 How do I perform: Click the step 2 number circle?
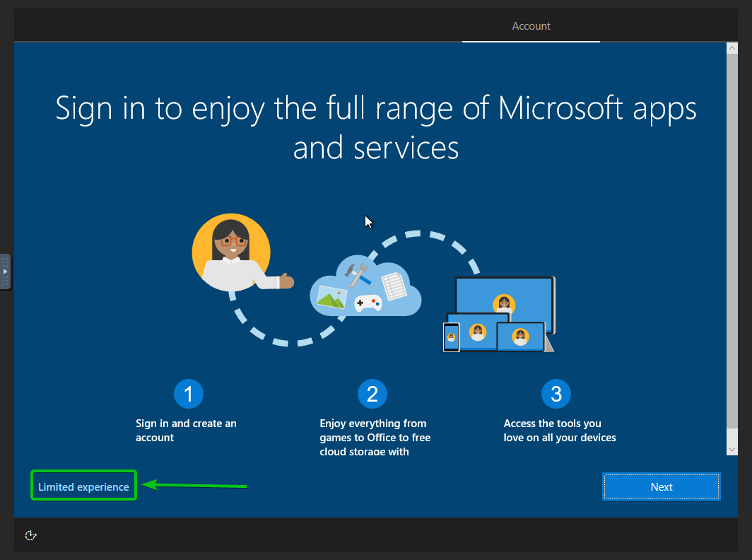[372, 393]
